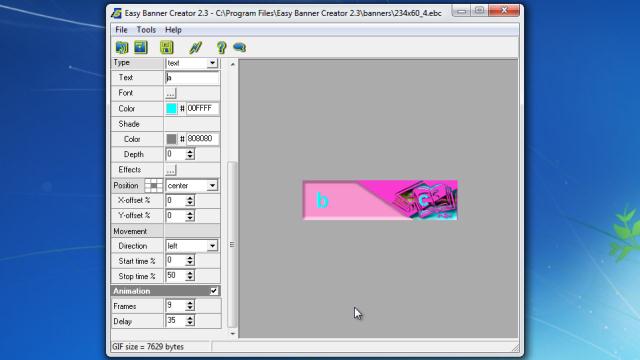
Task: Click the position grid icon
Action: point(153,185)
